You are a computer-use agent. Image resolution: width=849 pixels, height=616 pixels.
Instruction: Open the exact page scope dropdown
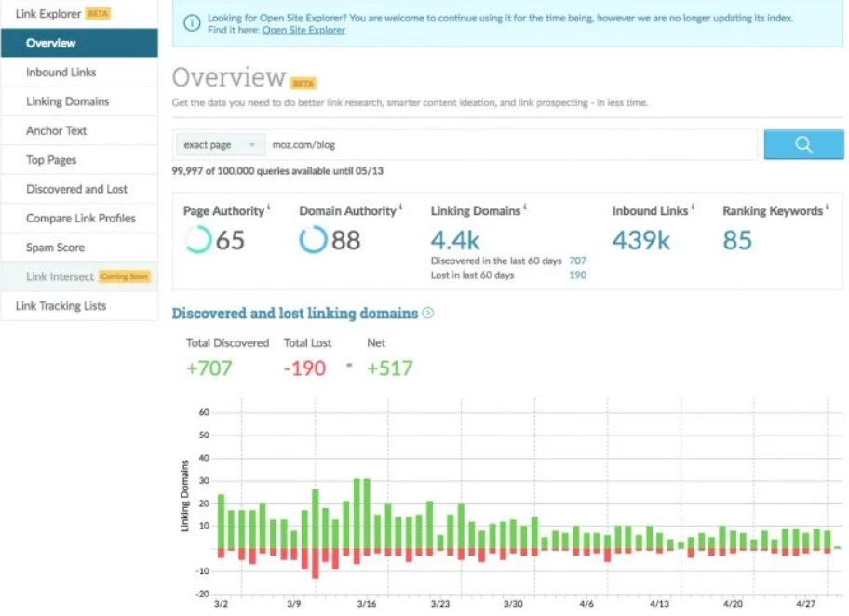click(x=220, y=145)
